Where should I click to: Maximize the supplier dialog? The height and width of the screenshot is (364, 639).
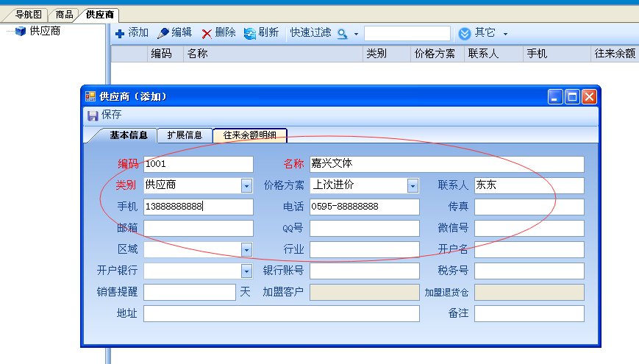[572, 97]
